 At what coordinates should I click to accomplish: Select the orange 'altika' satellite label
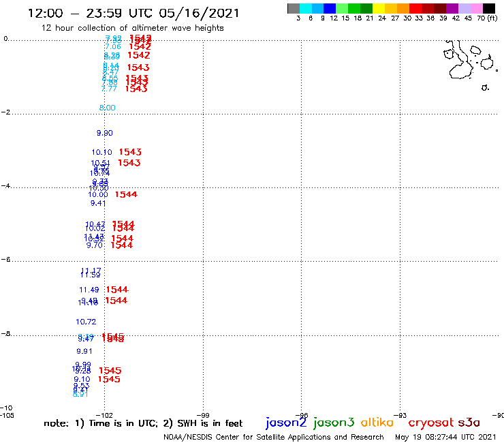377,423
